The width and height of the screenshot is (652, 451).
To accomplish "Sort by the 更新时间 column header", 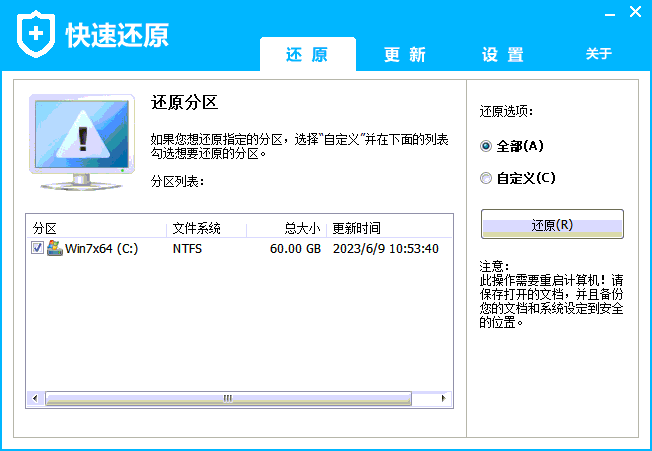I will tap(389, 228).
